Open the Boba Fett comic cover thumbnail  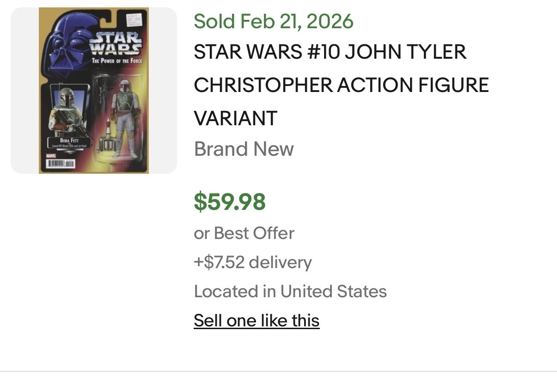tap(94, 91)
